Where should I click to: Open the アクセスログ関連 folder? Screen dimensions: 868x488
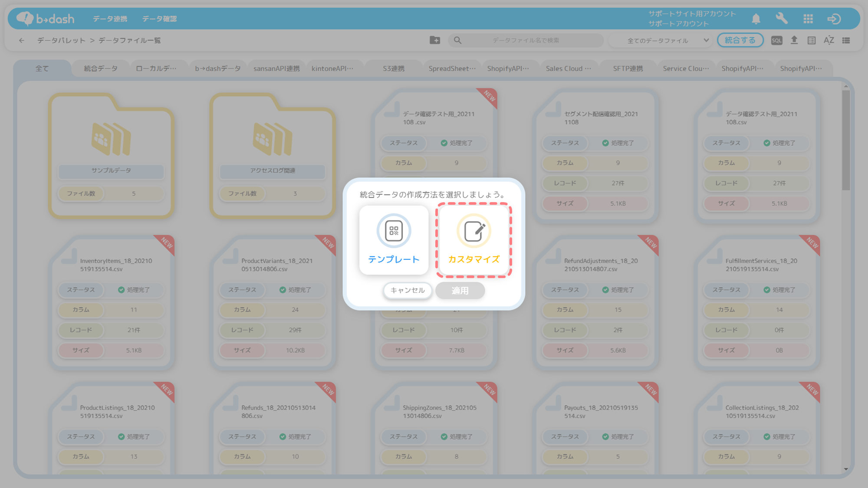click(273, 155)
